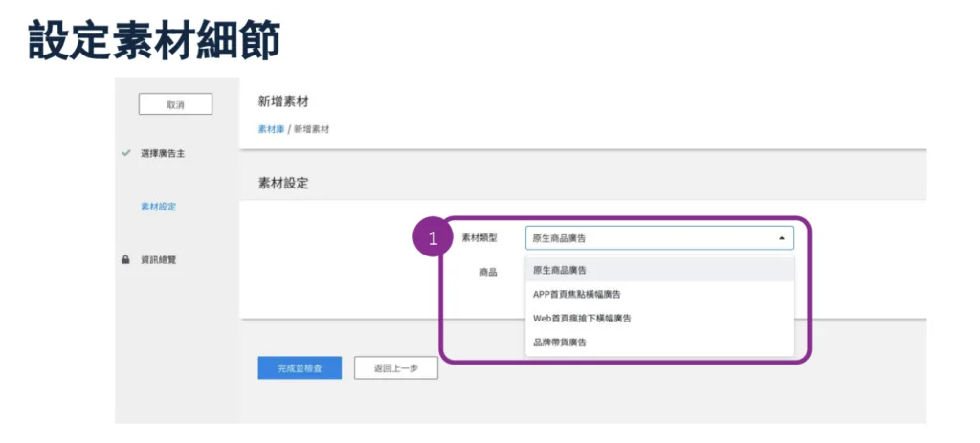
Task: Click 新增素材 in the breadcrumb trail
Action: coord(311,128)
